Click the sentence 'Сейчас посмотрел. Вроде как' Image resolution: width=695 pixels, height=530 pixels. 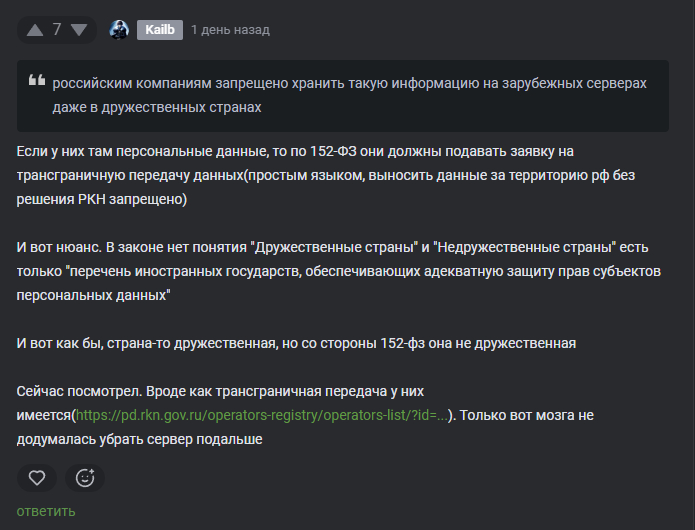220,391
